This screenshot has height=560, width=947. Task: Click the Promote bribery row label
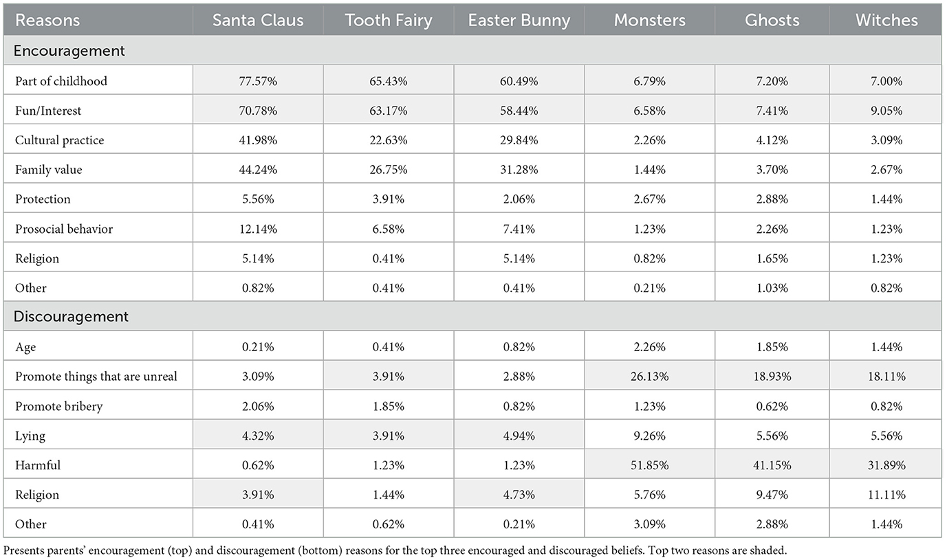59,406
